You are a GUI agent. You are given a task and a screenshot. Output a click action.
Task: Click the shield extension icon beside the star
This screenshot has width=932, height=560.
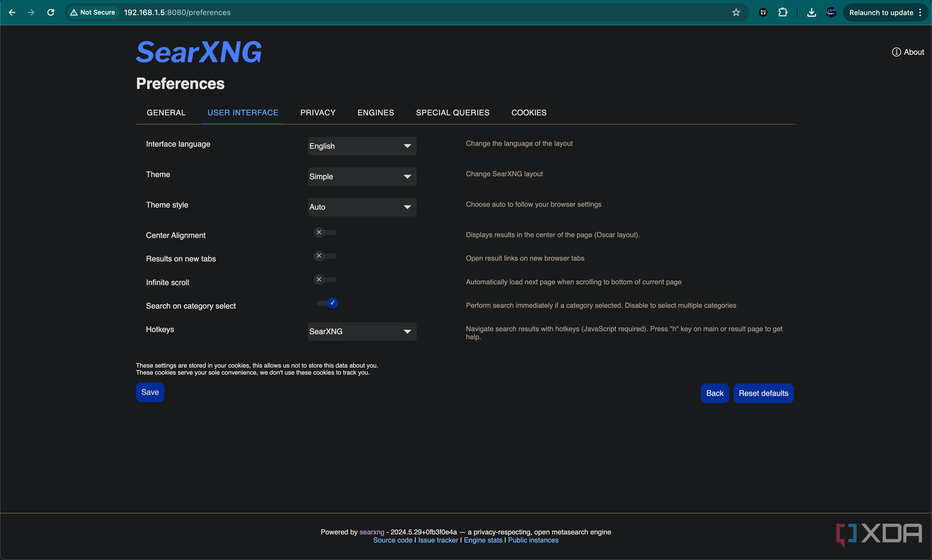pos(763,12)
